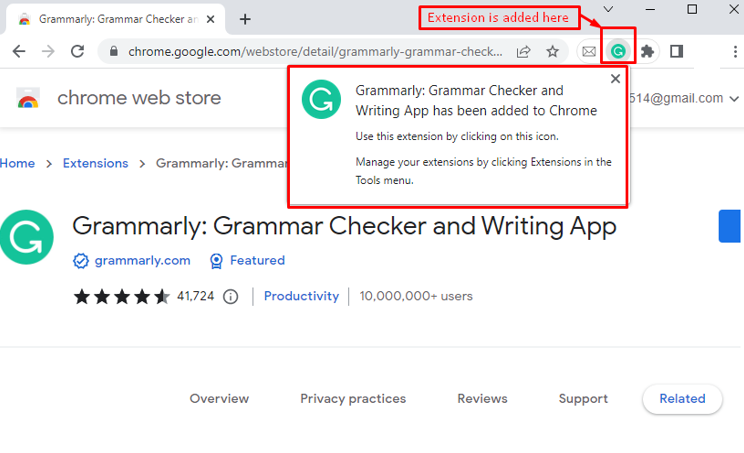Screen dimensions: 744x453
Task: Click the Featured award ribbon icon
Action: 216,261
